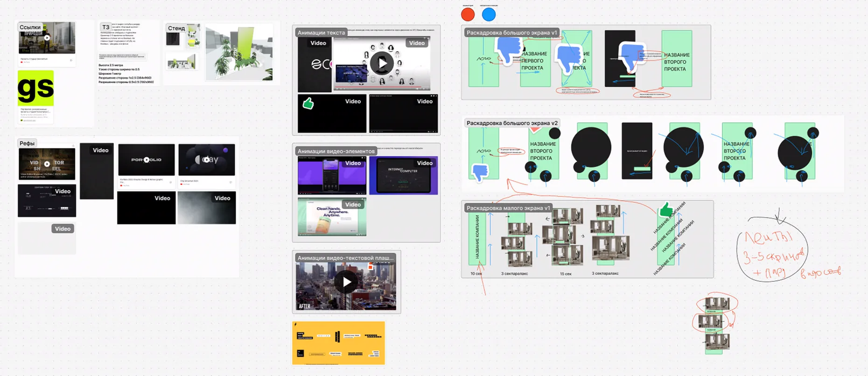Open the purple phone mockup video
868x376 pixels.
(x=332, y=175)
